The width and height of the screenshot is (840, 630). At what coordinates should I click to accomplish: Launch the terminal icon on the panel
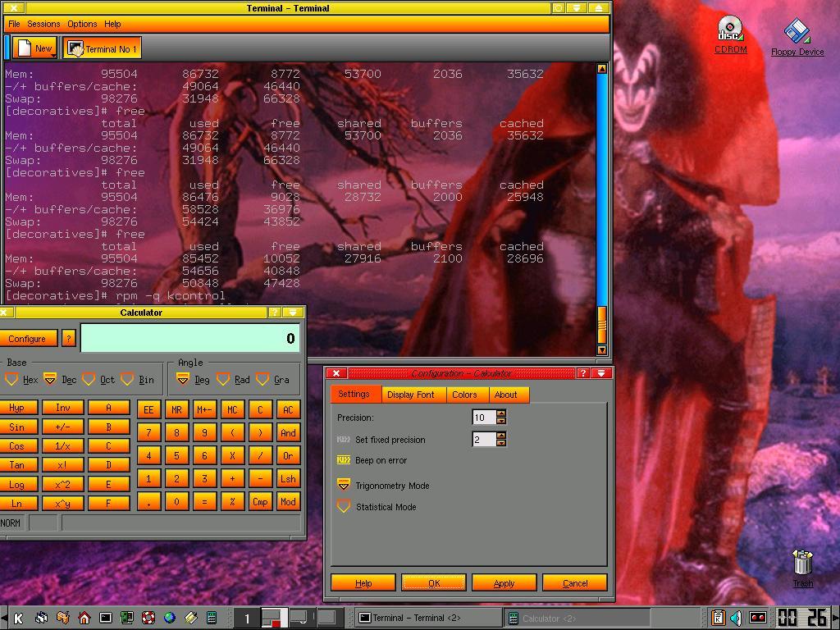pyautogui.click(x=106, y=619)
